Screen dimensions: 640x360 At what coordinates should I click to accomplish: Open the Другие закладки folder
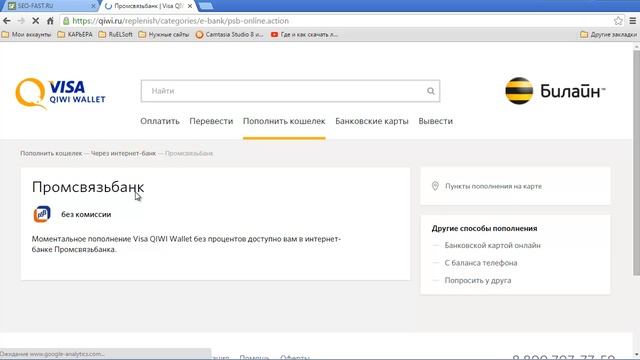(608, 35)
